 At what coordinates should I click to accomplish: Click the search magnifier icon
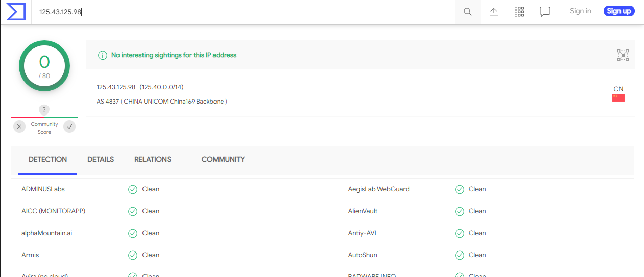467,12
